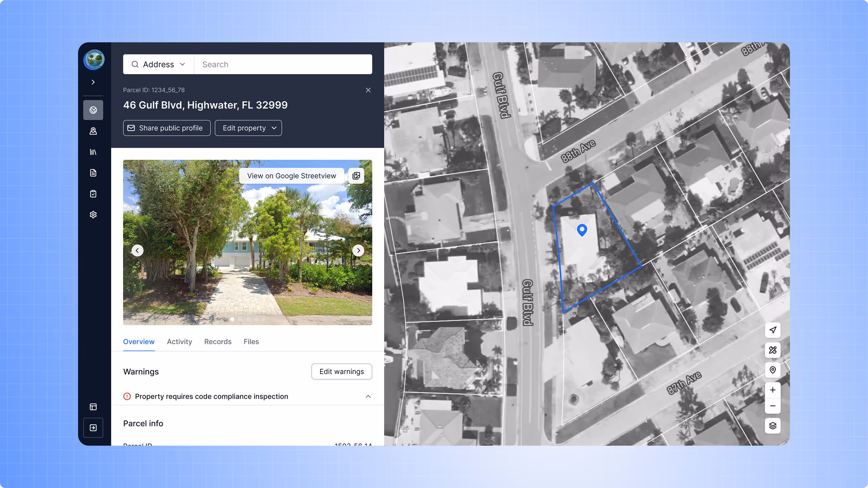Open the documents icon in the sidebar
868x488 pixels.
point(93,173)
